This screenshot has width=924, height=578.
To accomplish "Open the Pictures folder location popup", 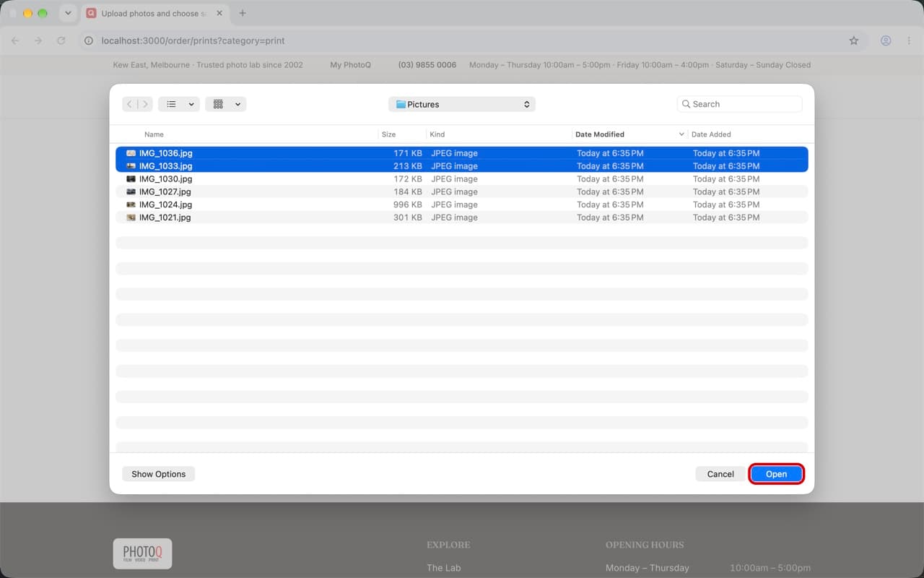I will 462,104.
